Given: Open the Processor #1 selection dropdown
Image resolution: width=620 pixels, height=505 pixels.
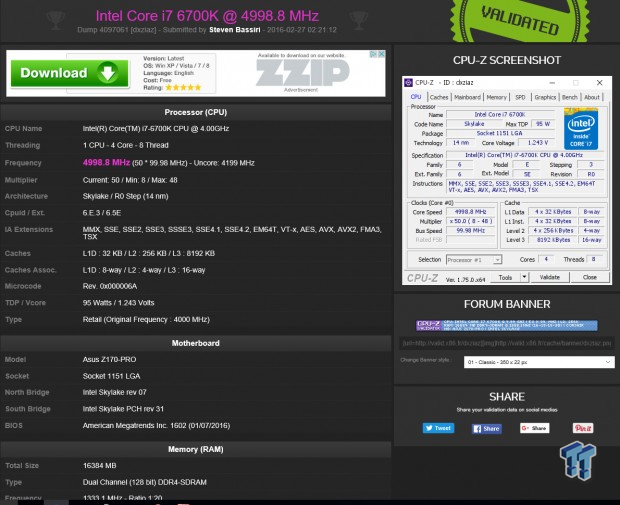Looking at the screenshot, I should (474, 260).
